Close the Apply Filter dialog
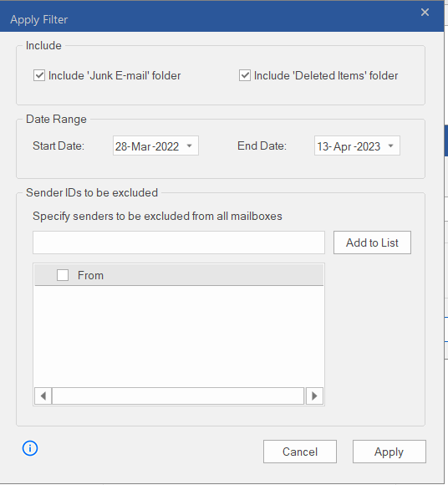This screenshot has height=485, width=448. click(x=425, y=13)
